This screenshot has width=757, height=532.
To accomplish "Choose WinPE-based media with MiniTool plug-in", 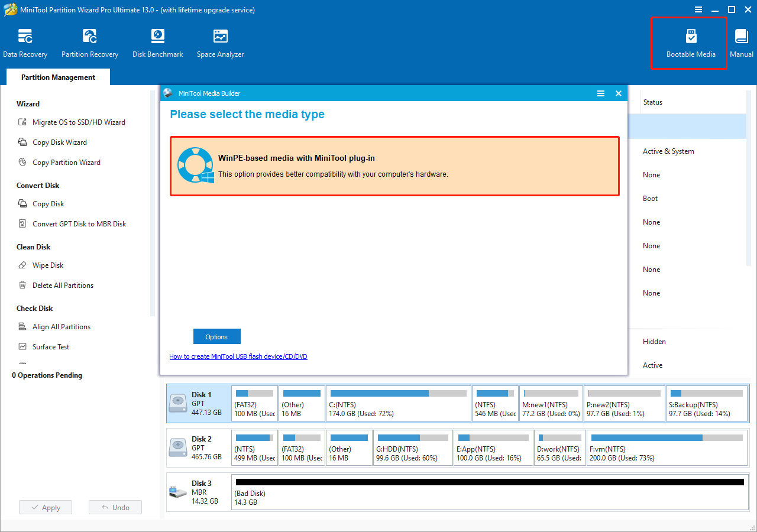I will click(394, 166).
